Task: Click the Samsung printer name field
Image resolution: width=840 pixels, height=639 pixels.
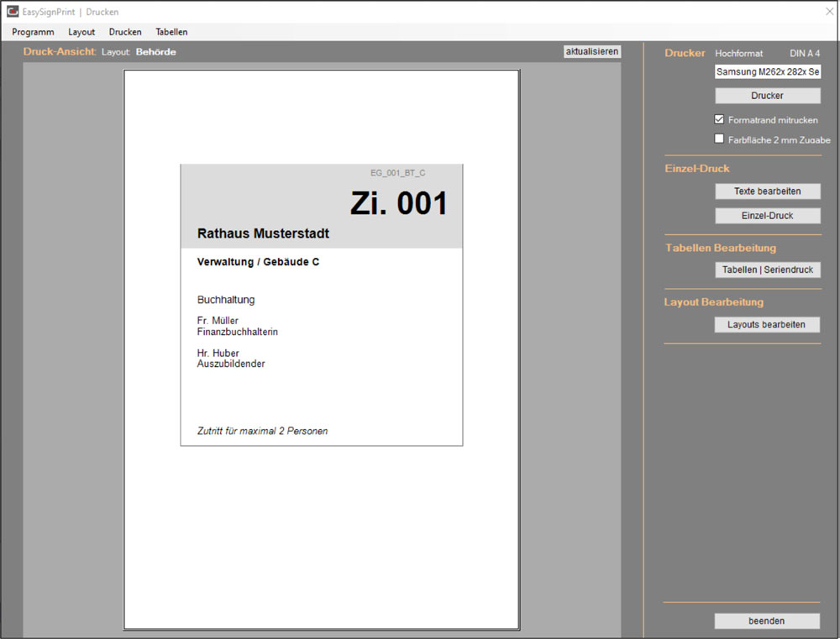Action: pyautogui.click(x=767, y=72)
